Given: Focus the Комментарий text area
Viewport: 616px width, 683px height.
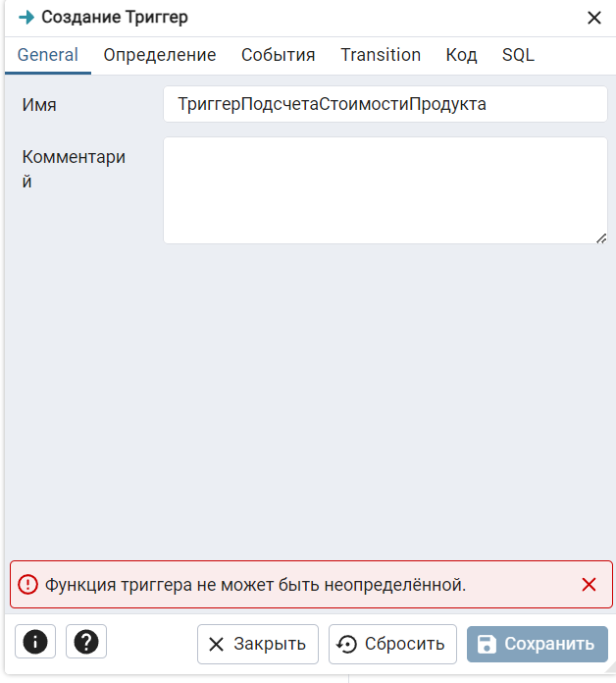Looking at the screenshot, I should 385,190.
